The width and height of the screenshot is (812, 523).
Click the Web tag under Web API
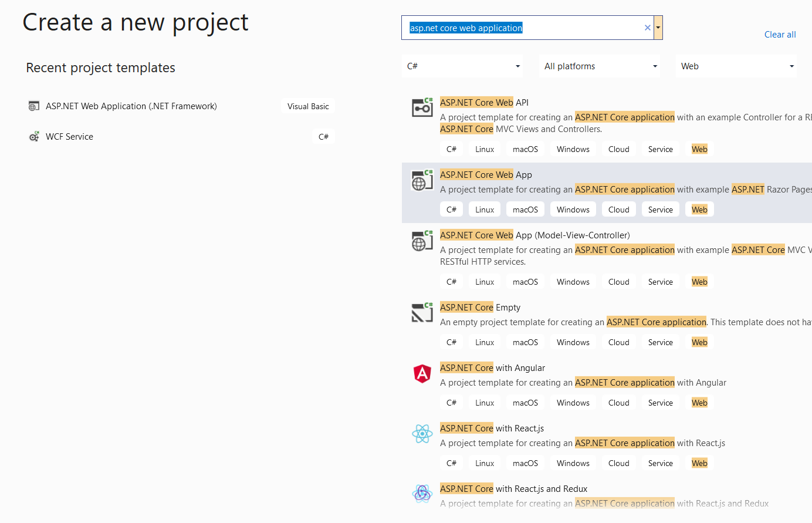coord(699,149)
